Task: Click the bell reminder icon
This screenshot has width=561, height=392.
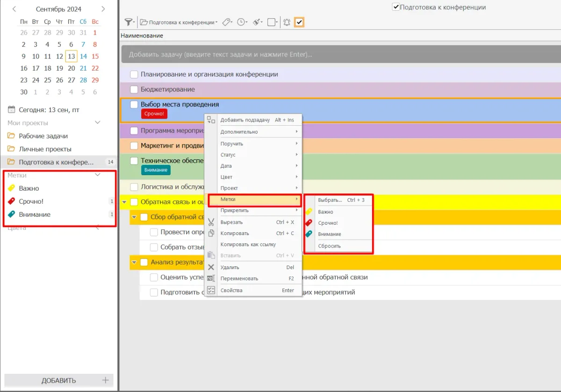Action: 287,22
